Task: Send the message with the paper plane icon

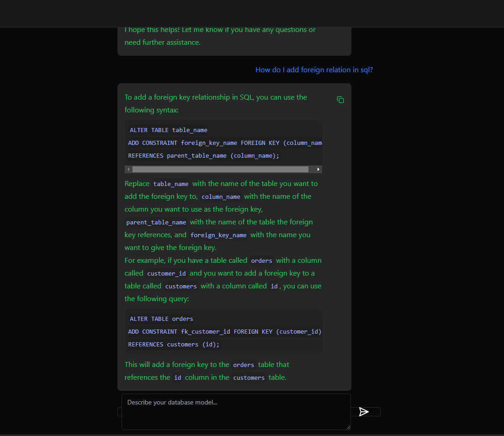Action: (364, 412)
